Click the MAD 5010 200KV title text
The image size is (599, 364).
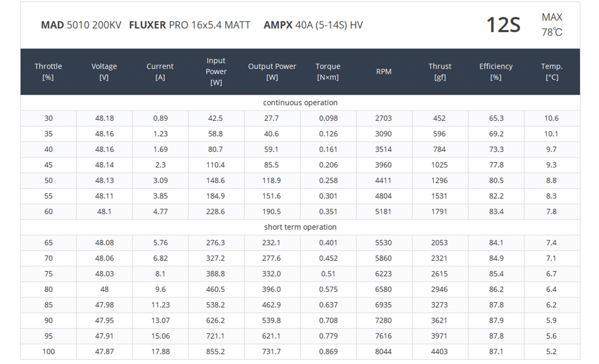click(81, 25)
